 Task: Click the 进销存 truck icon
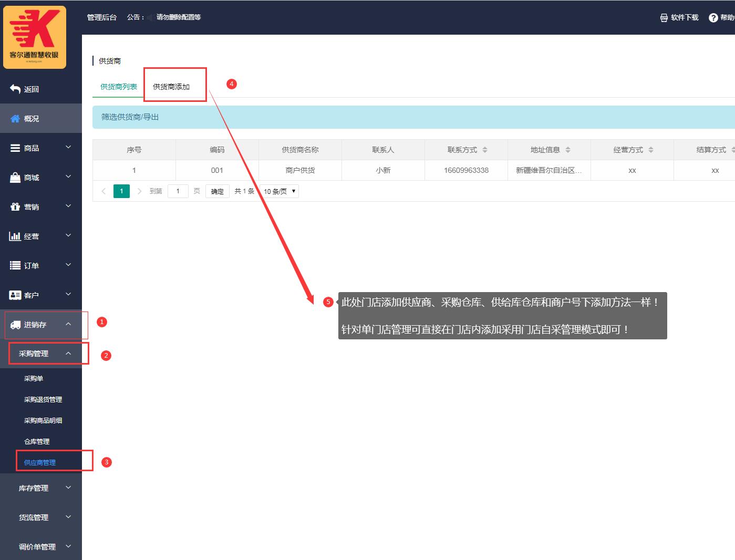pos(15,325)
